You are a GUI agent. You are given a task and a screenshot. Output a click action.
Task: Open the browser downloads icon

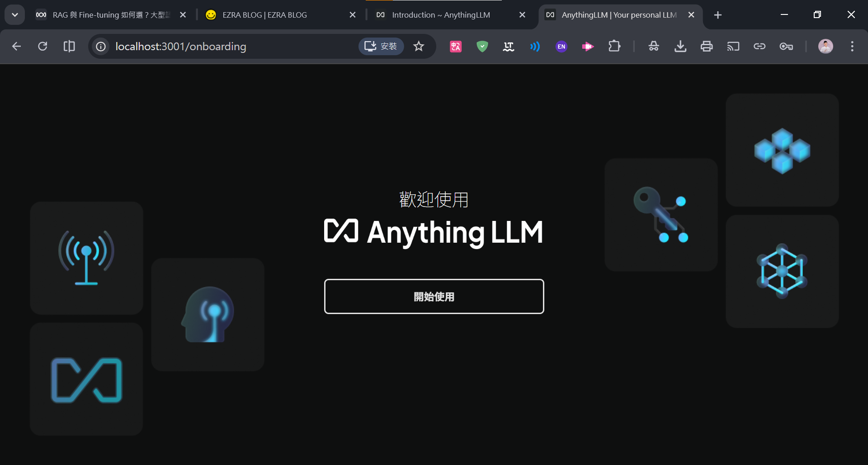point(680,46)
